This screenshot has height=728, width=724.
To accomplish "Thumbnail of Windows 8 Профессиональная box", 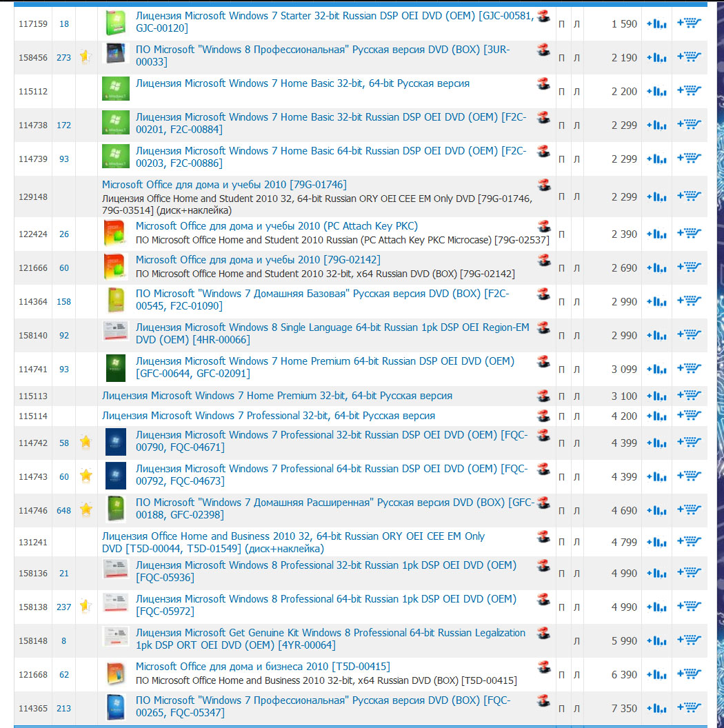I will pyautogui.click(x=116, y=54).
